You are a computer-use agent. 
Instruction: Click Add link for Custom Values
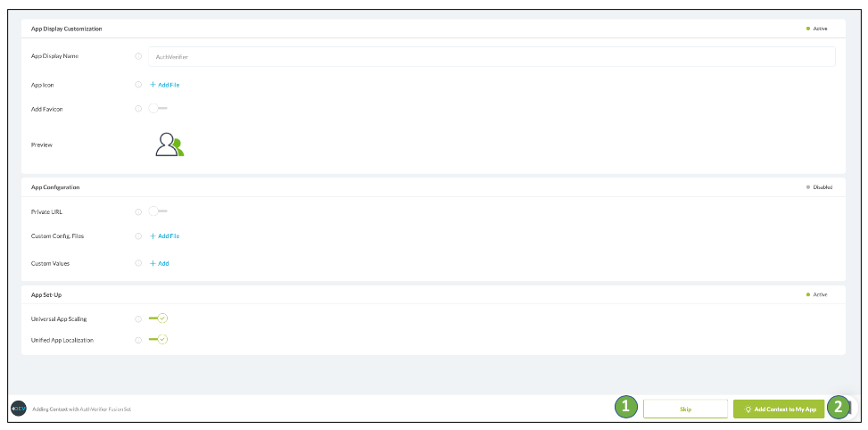point(160,263)
